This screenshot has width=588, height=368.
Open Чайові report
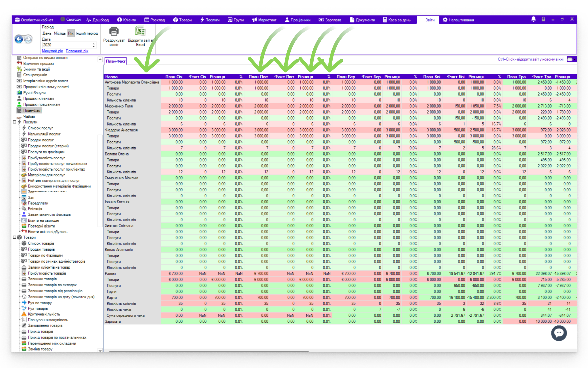click(29, 116)
